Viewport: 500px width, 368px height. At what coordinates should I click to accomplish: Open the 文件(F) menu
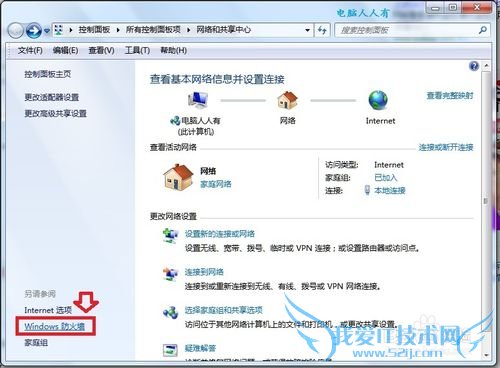pos(30,50)
